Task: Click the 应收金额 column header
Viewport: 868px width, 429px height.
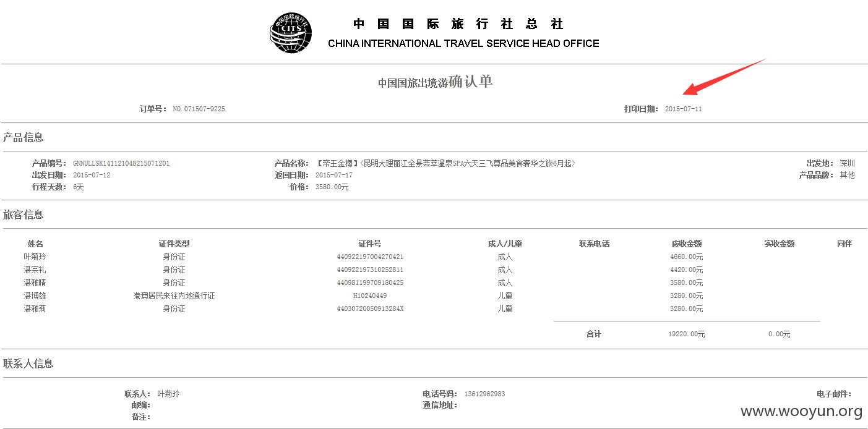Action: tap(687, 244)
